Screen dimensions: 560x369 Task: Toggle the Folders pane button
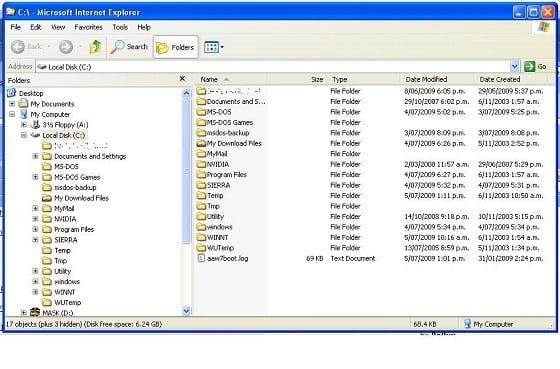(175, 47)
